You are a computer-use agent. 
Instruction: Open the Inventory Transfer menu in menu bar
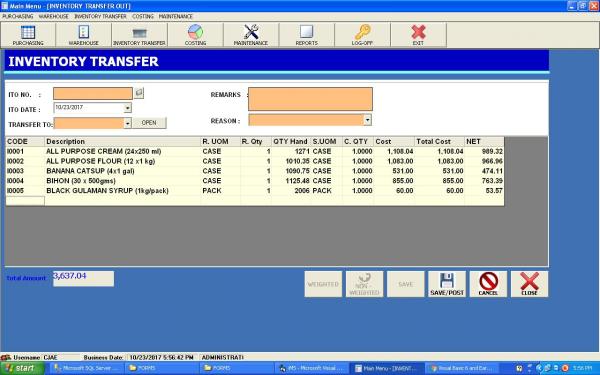coord(100,16)
